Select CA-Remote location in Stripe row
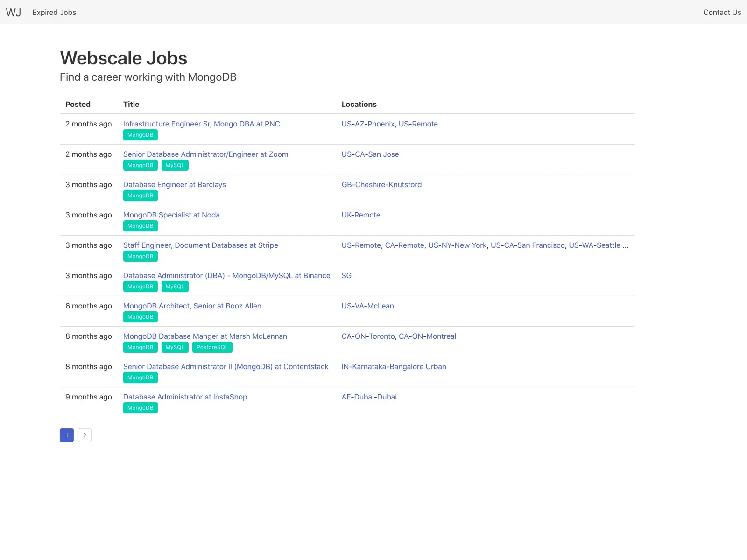This screenshot has width=747, height=560. (x=404, y=245)
